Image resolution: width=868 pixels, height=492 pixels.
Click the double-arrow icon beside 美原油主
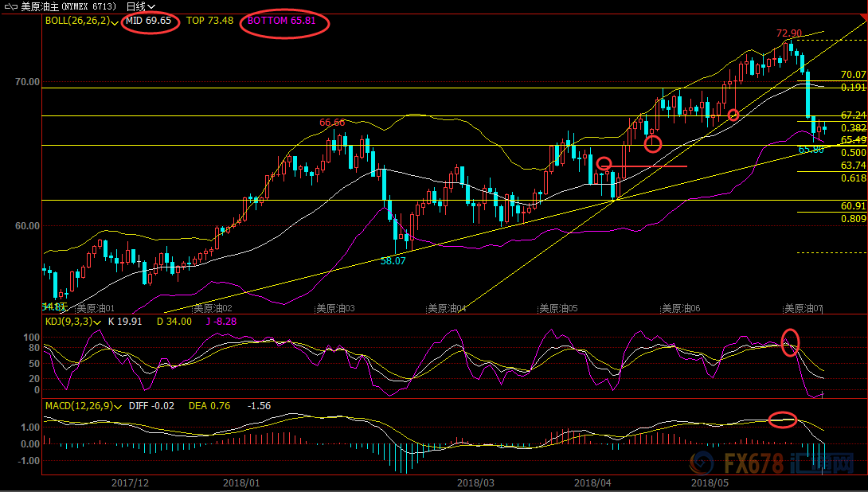point(10,6)
